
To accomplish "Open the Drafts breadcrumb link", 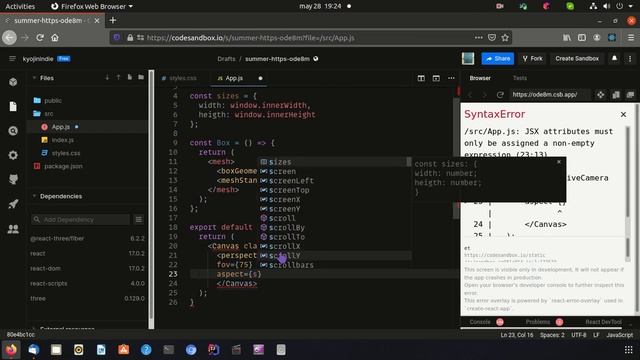I will (x=226, y=59).
